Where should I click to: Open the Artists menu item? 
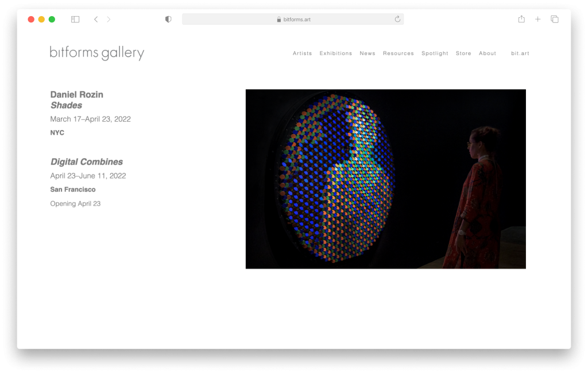coord(302,53)
